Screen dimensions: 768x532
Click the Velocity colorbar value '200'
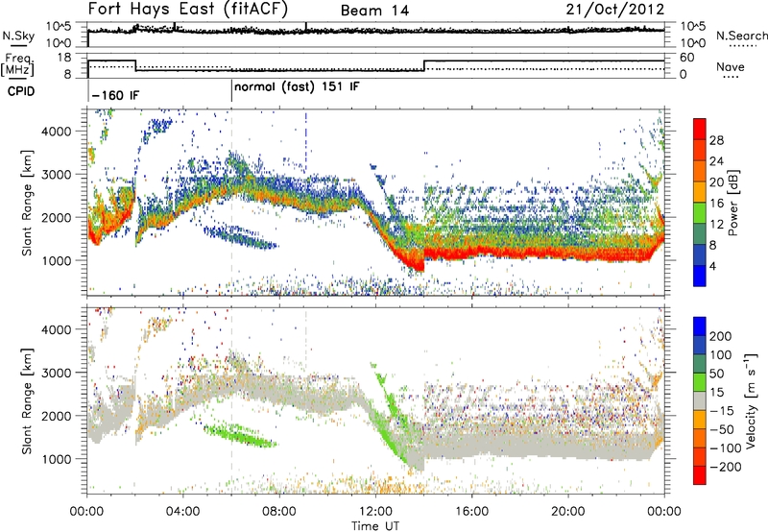721,336
